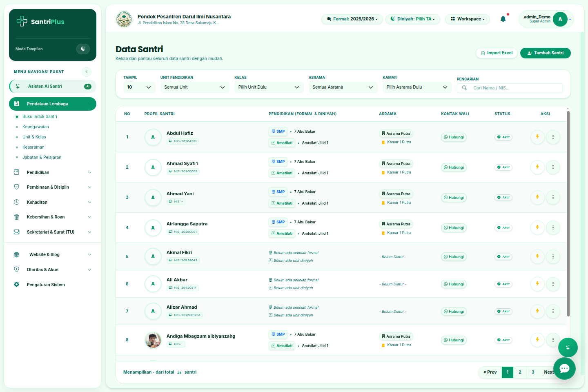
Task: Click the Import Excel button
Action: click(x=497, y=53)
